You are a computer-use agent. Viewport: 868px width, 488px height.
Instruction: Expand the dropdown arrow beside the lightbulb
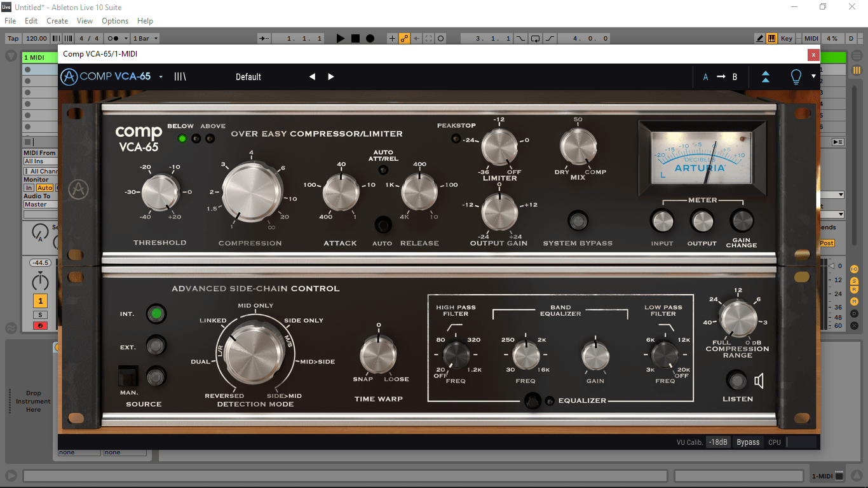pos(813,77)
